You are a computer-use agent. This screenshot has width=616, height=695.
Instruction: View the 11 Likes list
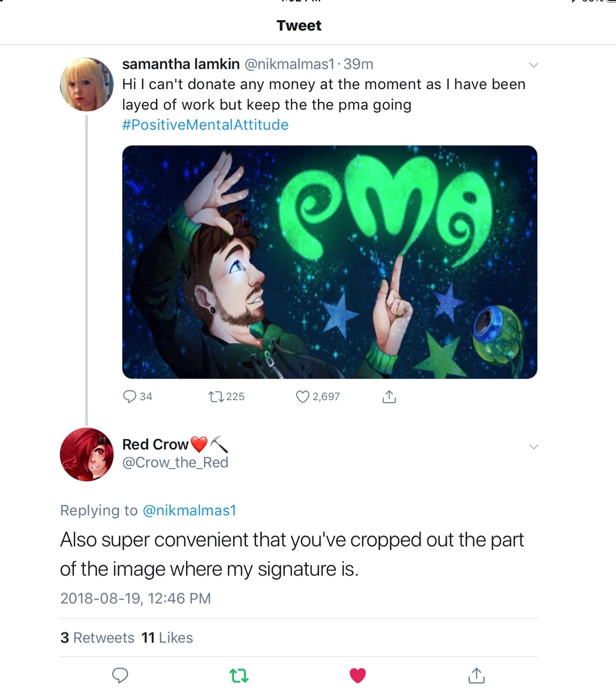(167, 637)
